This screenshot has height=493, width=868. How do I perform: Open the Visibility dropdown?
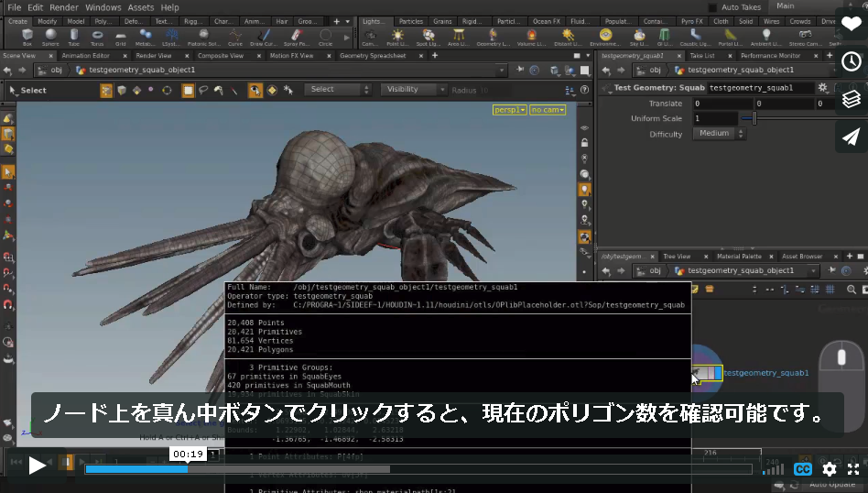click(x=413, y=89)
